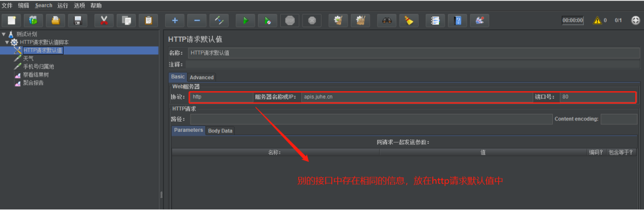Select 手机号归属地 sampler in tree
Image resolution: width=644 pixels, height=210 pixels.
39,66
